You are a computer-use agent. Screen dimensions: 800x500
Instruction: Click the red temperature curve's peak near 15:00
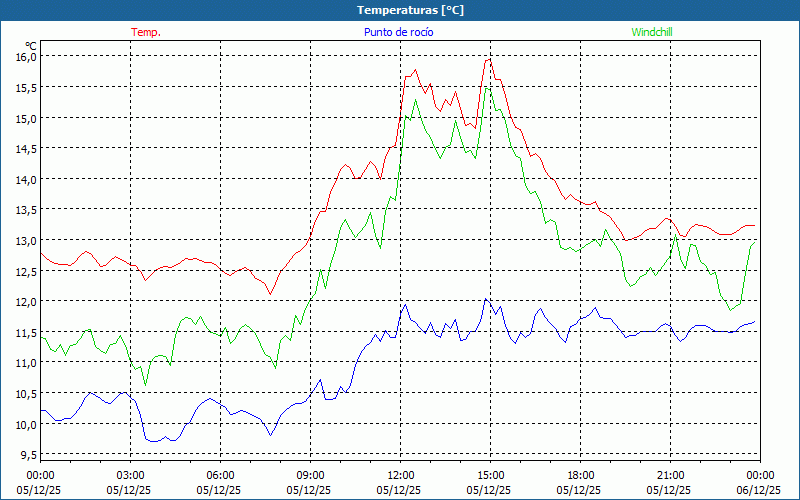(x=488, y=60)
